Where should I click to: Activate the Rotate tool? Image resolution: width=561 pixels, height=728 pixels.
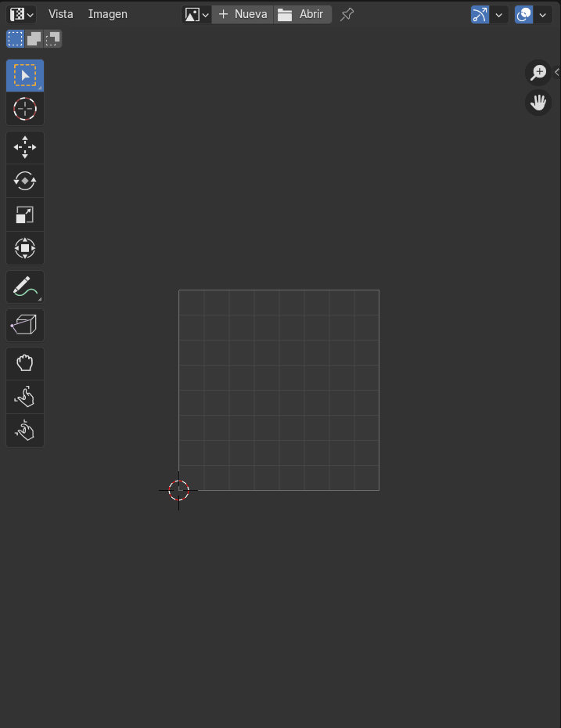[x=25, y=181]
